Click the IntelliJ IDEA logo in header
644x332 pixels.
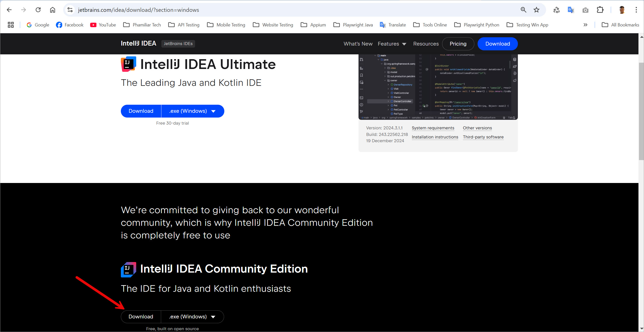click(x=138, y=44)
